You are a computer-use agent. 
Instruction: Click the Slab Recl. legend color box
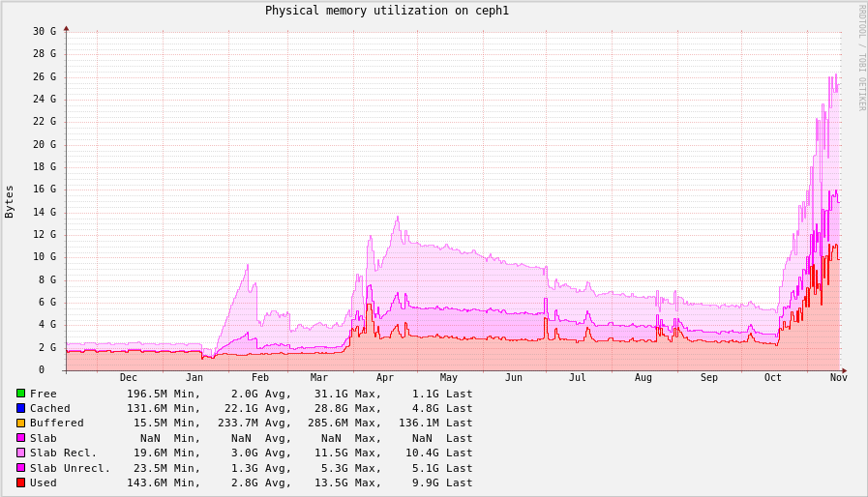tap(20, 453)
